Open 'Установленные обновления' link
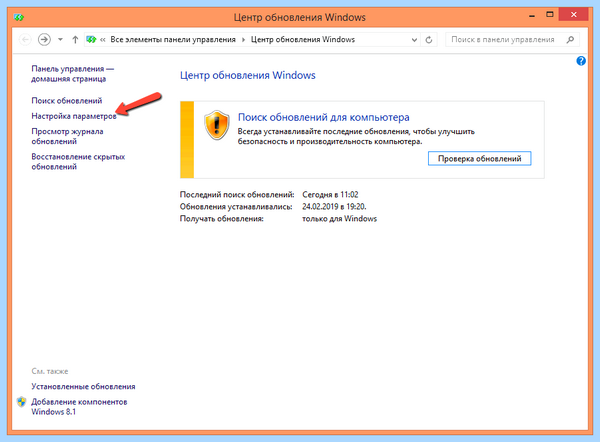Viewport: 600px width, 442px height. 83,387
